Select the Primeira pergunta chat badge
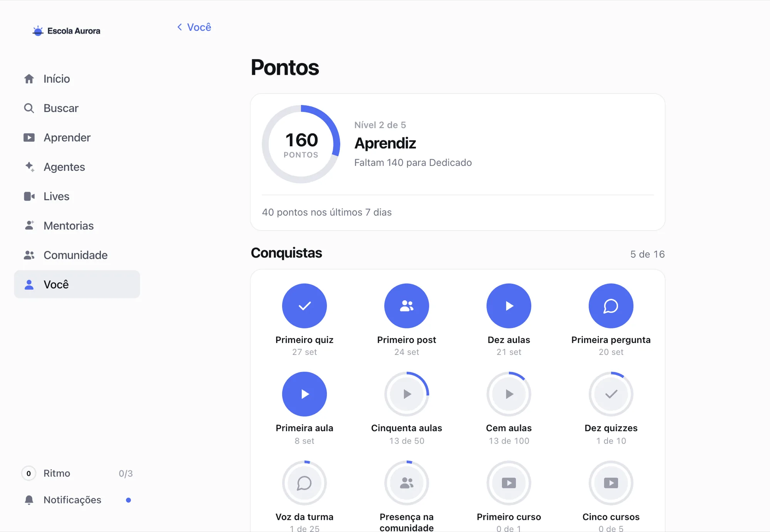 [x=611, y=306]
